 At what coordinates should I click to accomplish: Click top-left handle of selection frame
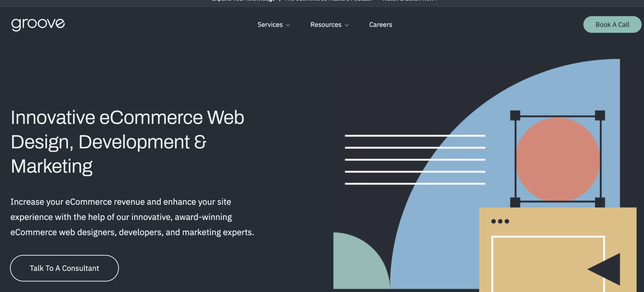[x=515, y=115]
